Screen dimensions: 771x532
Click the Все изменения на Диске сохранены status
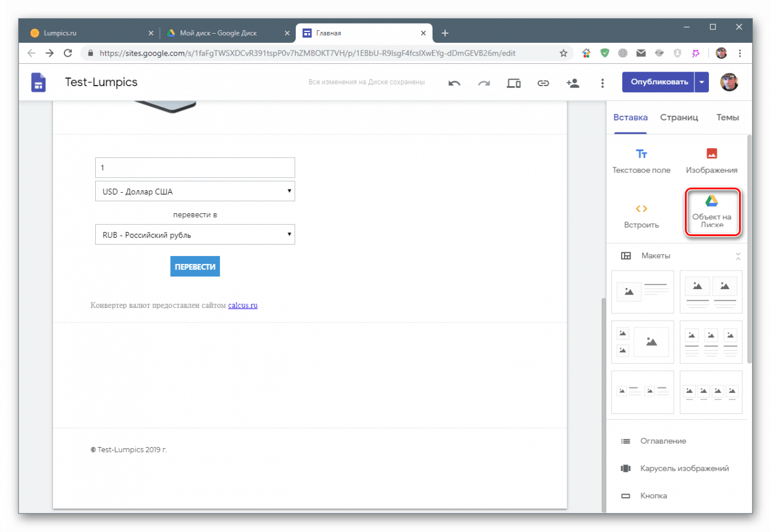(366, 82)
